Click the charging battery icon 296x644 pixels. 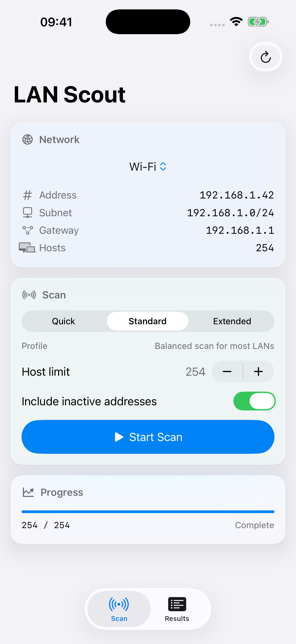[258, 22]
